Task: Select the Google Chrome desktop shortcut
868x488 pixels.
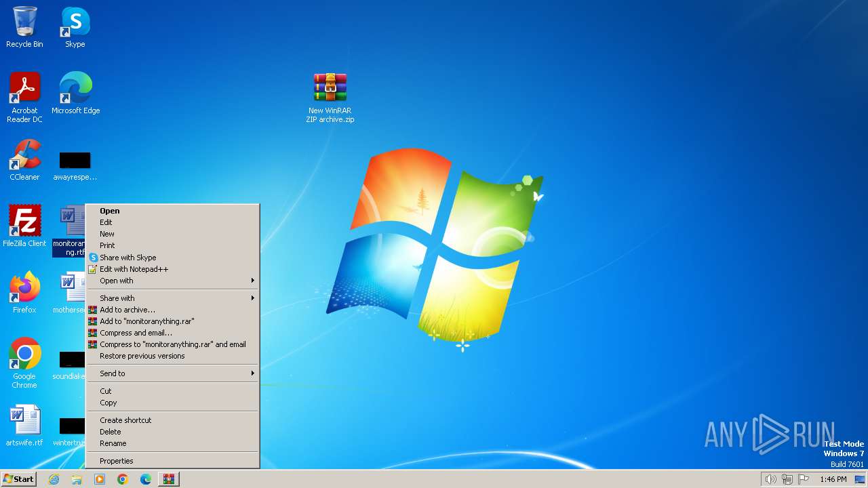Action: coord(24,363)
